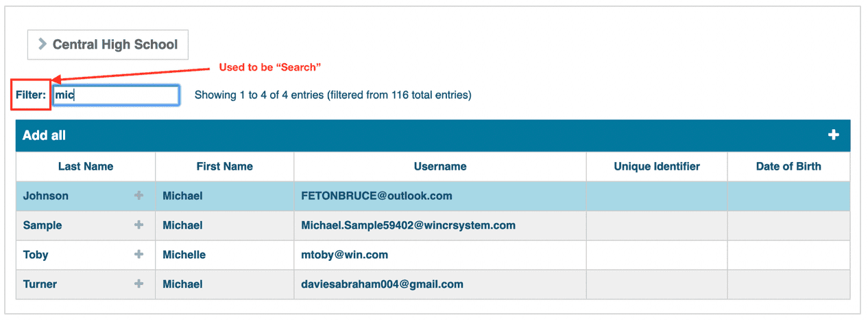Sort by First Name column header
The image size is (868, 320).
(x=224, y=166)
